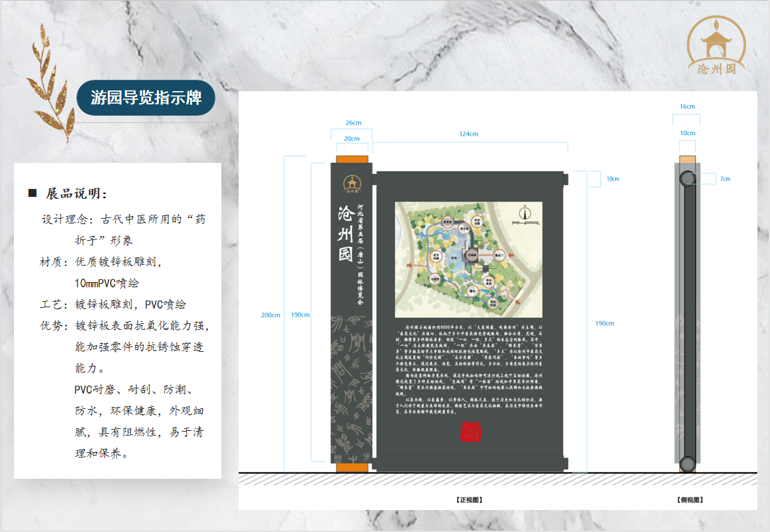Viewport: 770px width, 532px height.
Task: Click the top roller circle in side view
Action: (x=687, y=178)
